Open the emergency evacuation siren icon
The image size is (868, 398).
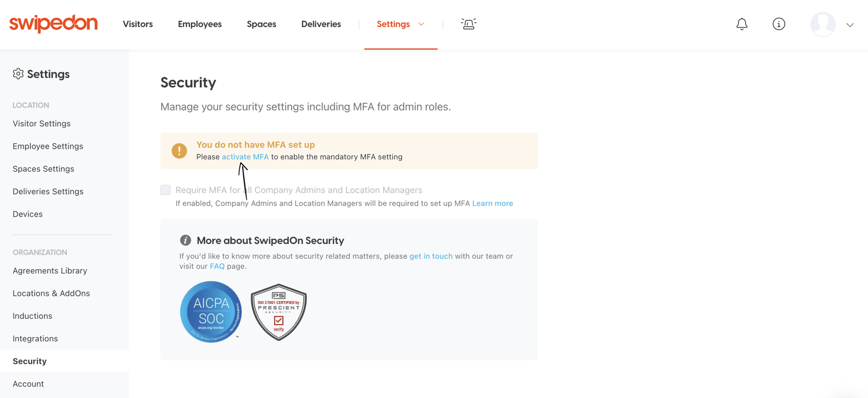tap(468, 24)
